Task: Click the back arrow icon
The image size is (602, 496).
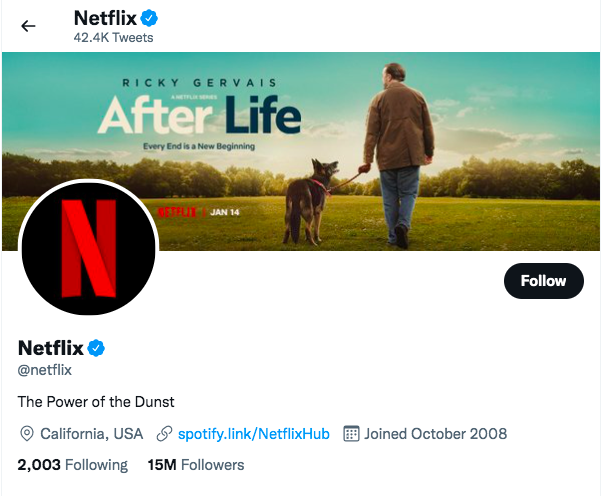Action: (x=28, y=26)
